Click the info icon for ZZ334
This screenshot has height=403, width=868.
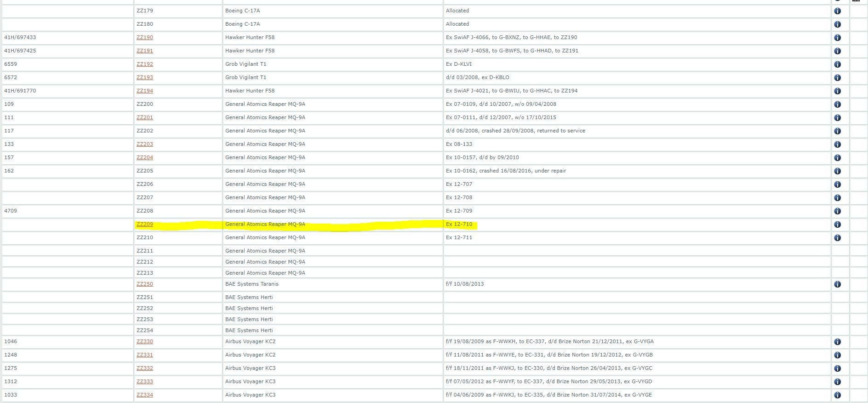(x=837, y=395)
